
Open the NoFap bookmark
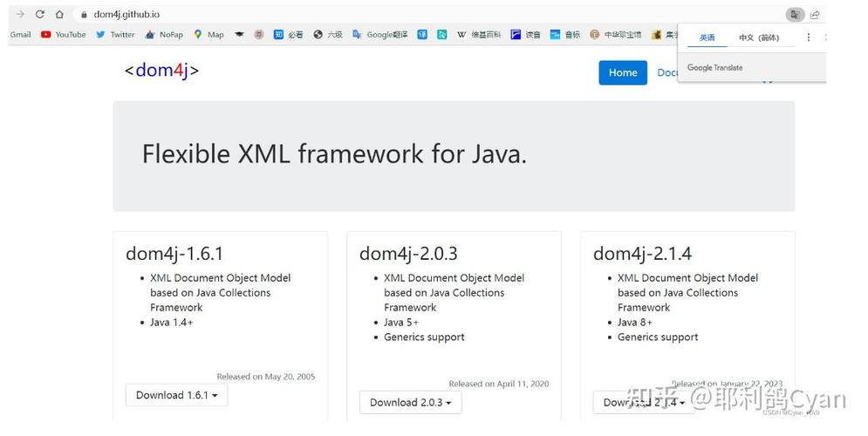point(165,35)
